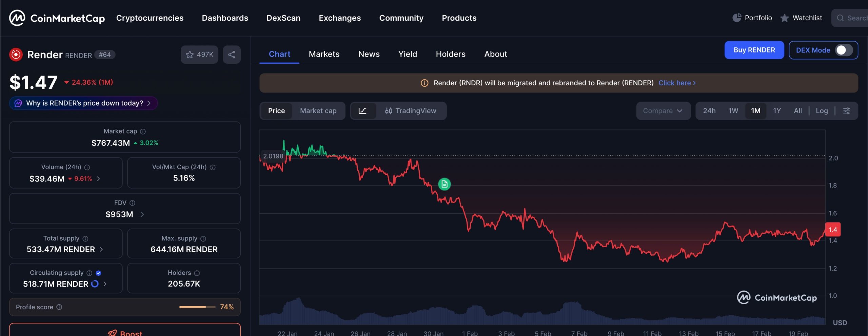This screenshot has height=336, width=868.
Task: Click the 2.0198 opening price label
Action: pos(273,156)
